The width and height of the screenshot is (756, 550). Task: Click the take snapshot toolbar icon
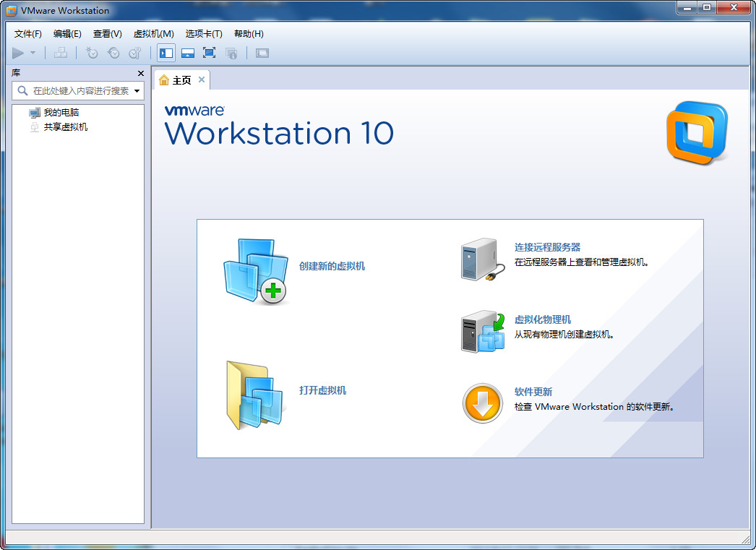tap(92, 53)
